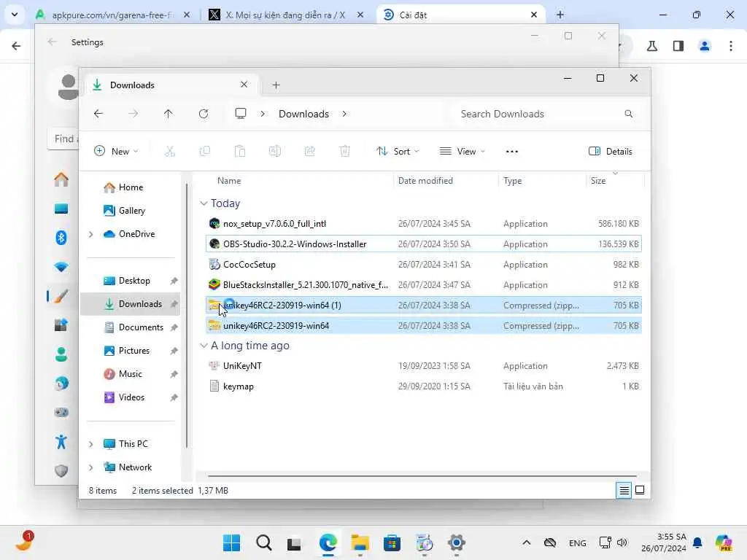Open browser side panel icon
The image size is (747, 560).
click(x=678, y=46)
